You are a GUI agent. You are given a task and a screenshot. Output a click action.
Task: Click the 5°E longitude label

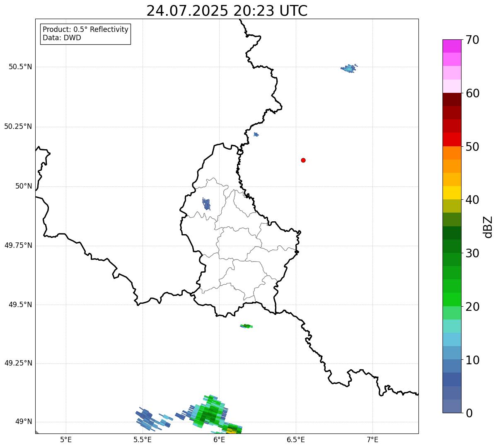(x=66, y=440)
